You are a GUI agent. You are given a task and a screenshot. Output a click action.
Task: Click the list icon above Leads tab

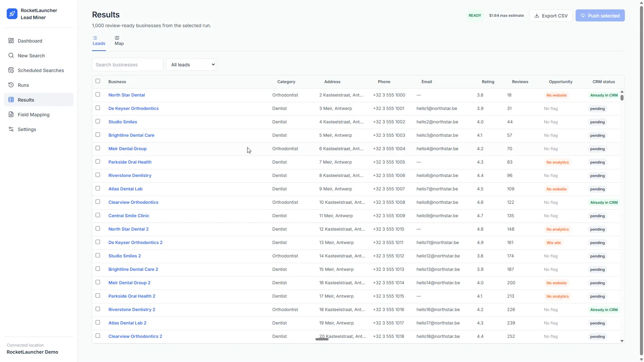point(95,38)
